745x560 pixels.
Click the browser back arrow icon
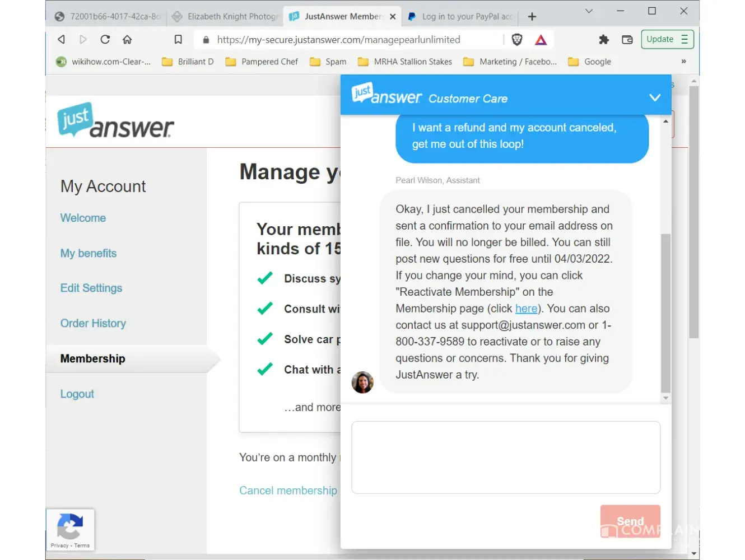click(x=62, y=39)
